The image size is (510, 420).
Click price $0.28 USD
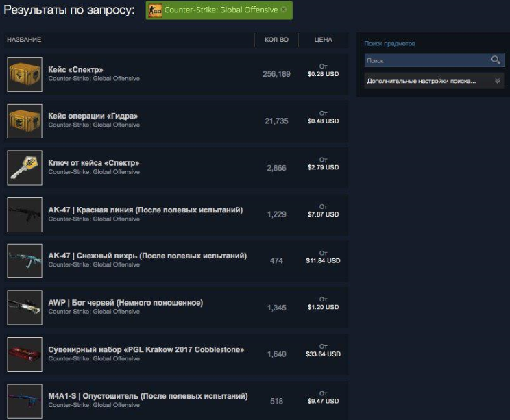(x=323, y=74)
